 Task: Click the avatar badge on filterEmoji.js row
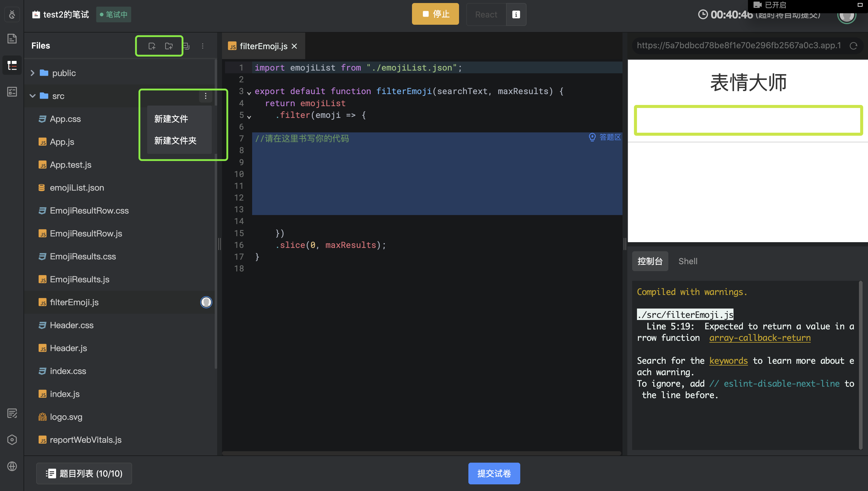pos(206,302)
